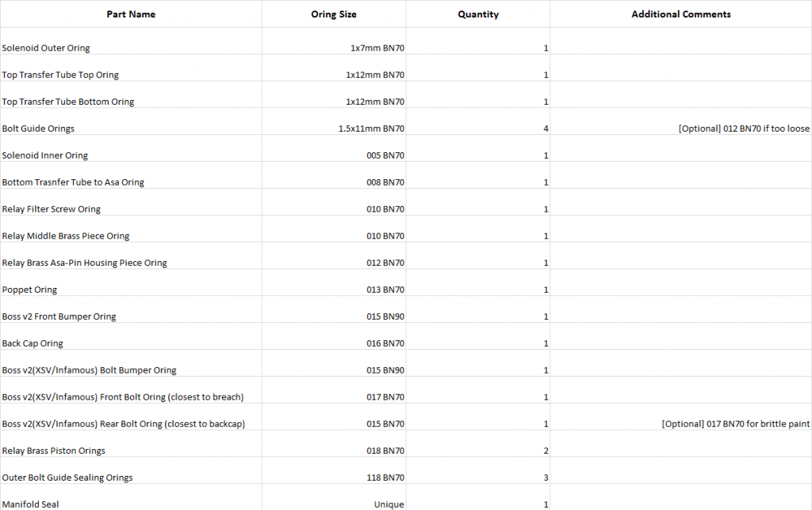Click the Quantity column header
812x510 pixels.
478,14
